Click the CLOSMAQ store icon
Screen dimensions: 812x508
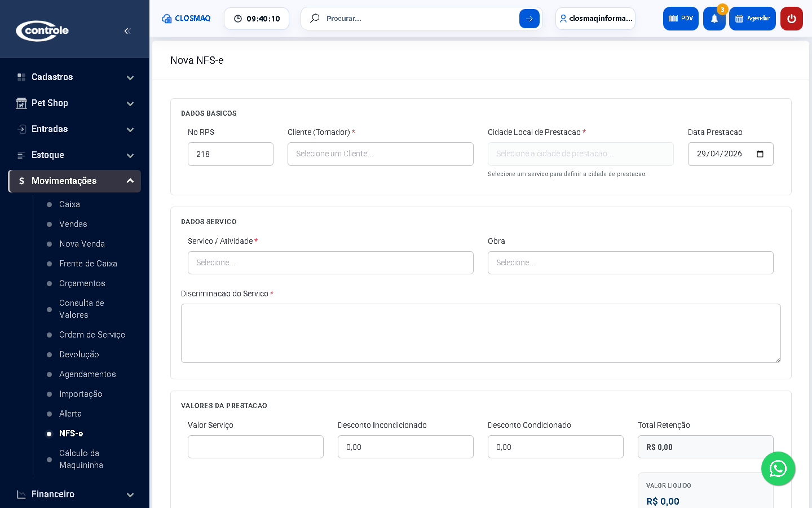[x=167, y=19]
